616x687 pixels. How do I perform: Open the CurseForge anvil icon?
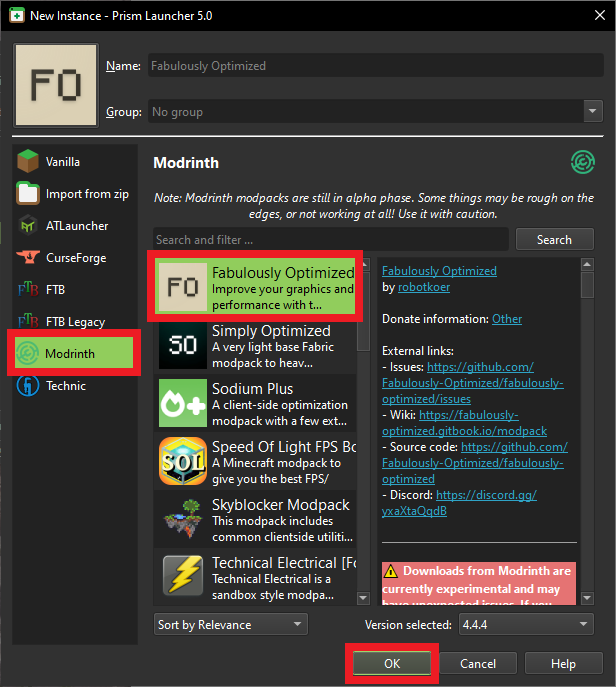(28, 258)
